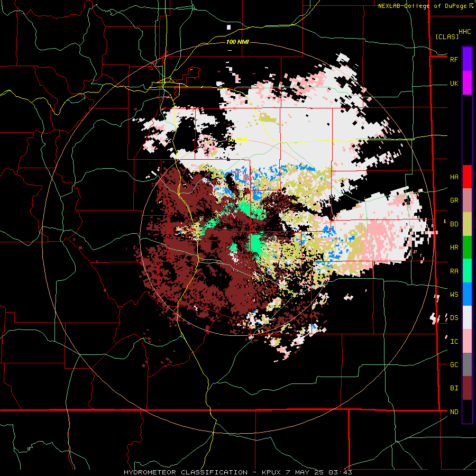Click the GC gray legend color block
Image resolution: width=476 pixels, height=476 pixels.
click(x=467, y=364)
